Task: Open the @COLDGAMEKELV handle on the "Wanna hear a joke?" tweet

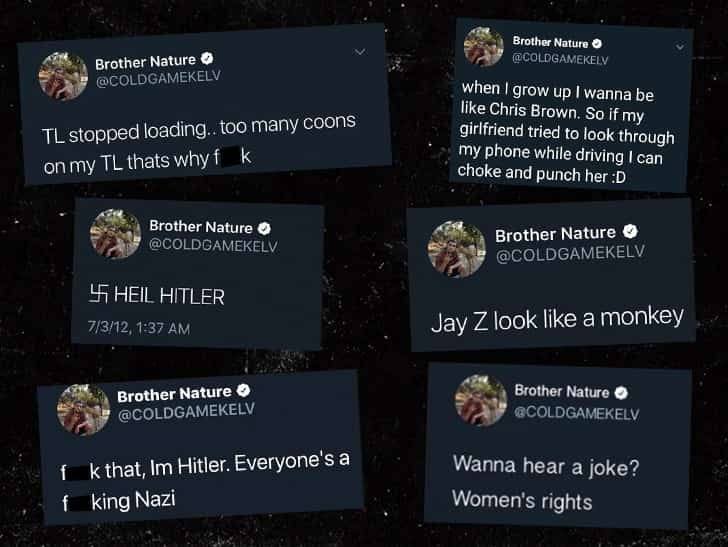Action: tap(577, 412)
